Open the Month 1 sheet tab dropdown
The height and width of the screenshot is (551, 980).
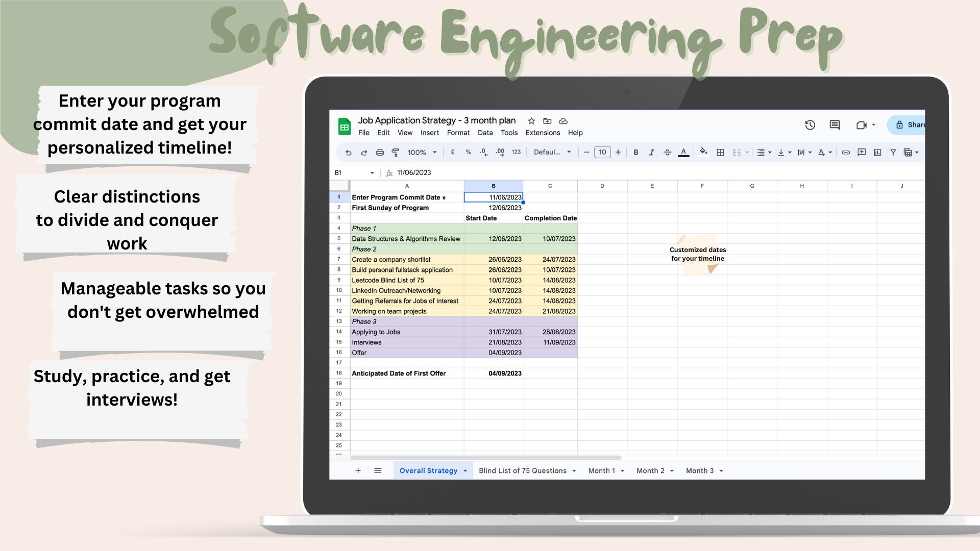click(621, 470)
